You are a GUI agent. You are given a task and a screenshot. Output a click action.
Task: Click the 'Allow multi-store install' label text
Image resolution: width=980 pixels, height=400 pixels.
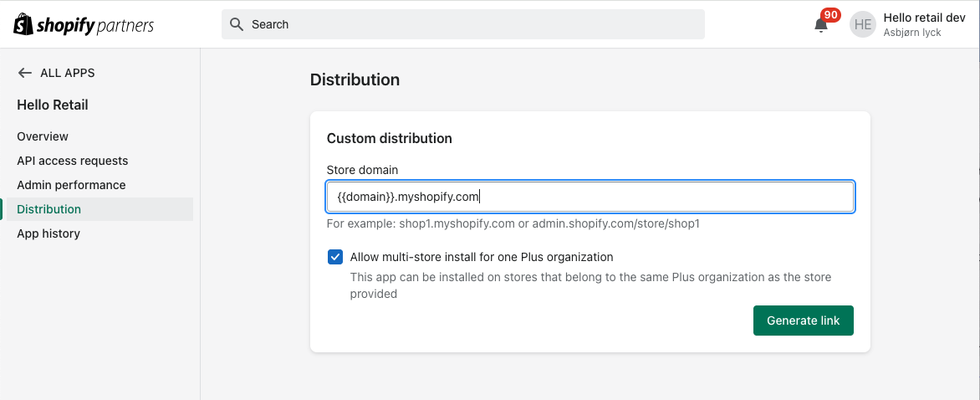[482, 257]
